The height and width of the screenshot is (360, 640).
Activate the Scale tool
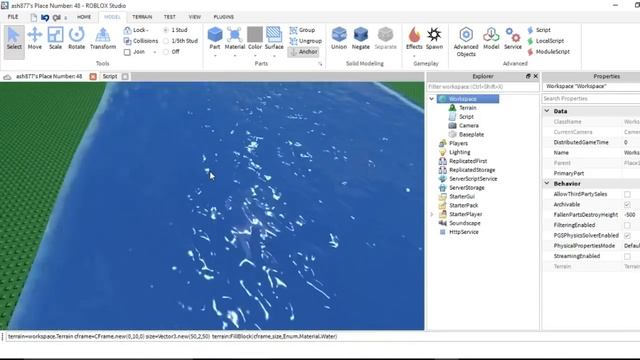point(56,39)
